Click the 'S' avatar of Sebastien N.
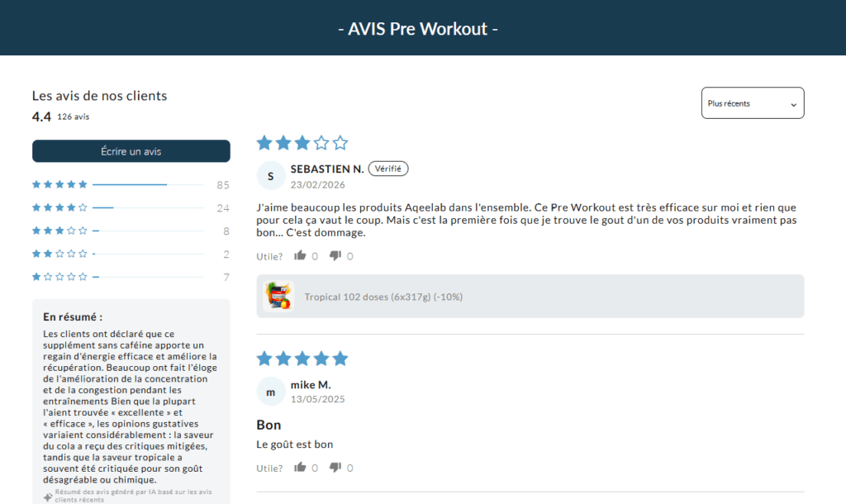Screen dimensions: 846x504 (x=270, y=175)
